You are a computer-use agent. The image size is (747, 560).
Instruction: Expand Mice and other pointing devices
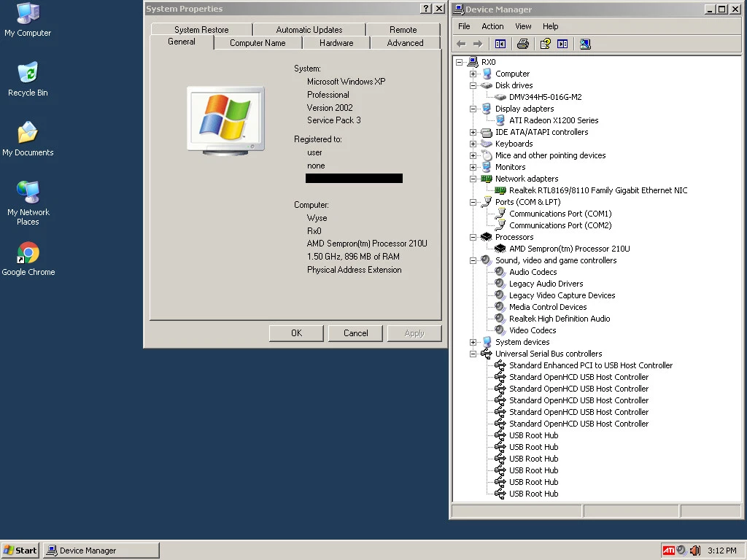pyautogui.click(x=473, y=156)
